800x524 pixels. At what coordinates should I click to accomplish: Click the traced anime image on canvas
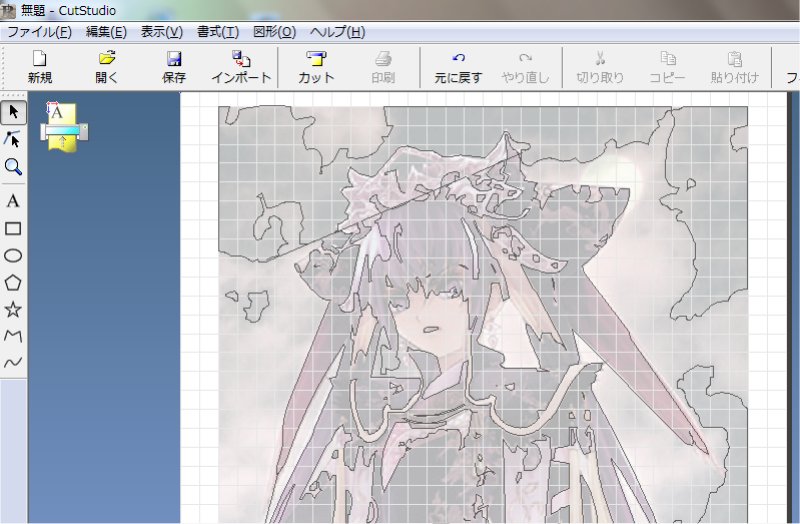[x=483, y=315]
